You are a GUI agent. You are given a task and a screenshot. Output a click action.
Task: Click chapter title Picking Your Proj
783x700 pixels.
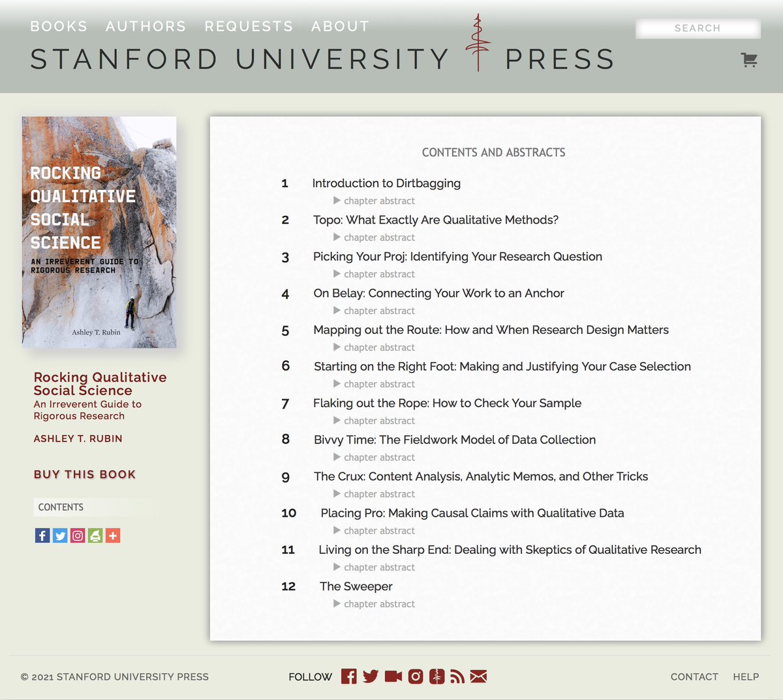point(457,256)
